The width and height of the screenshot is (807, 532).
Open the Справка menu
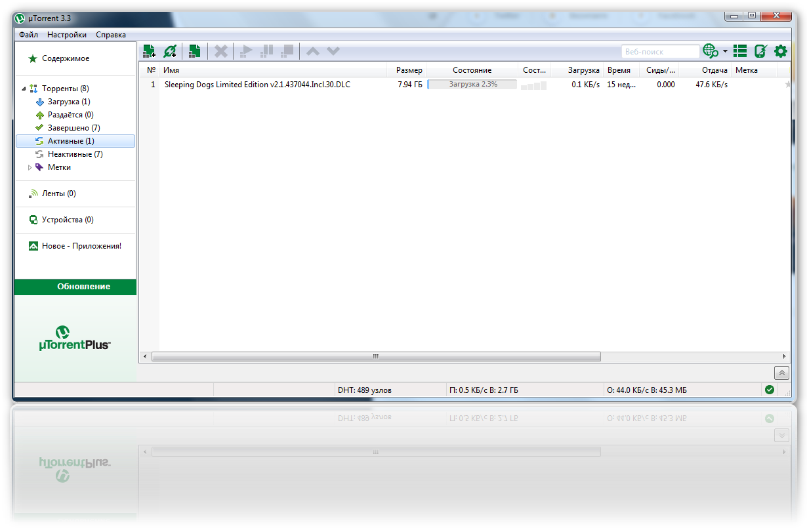coord(111,35)
